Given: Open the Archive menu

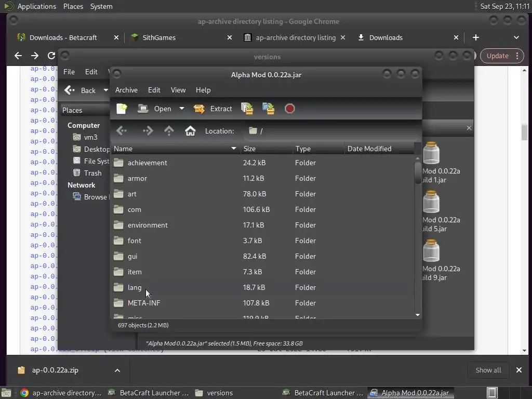Looking at the screenshot, I should 126,90.
